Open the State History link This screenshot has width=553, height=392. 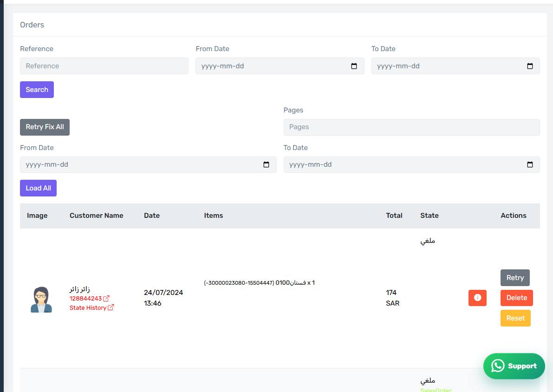pyautogui.click(x=88, y=307)
